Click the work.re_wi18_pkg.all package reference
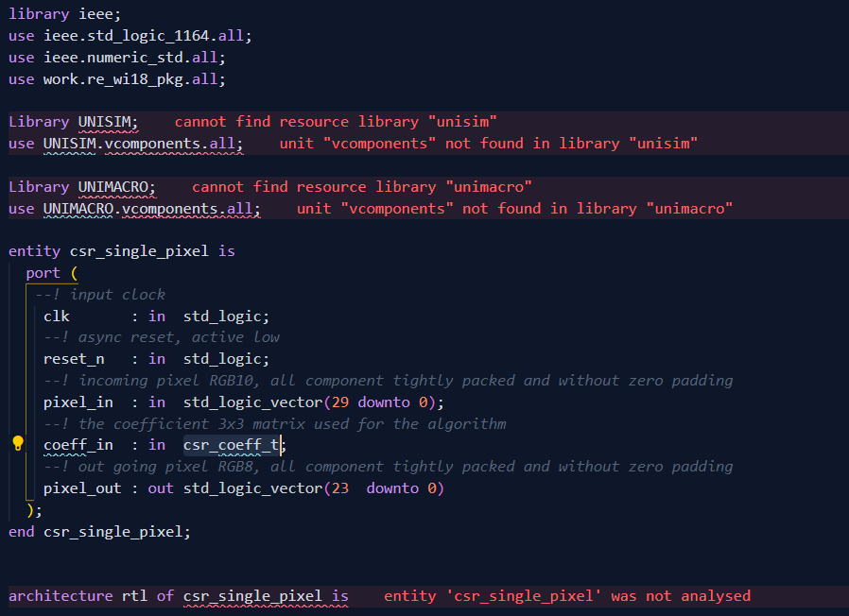Viewport: 849px width, 616px height. point(134,78)
